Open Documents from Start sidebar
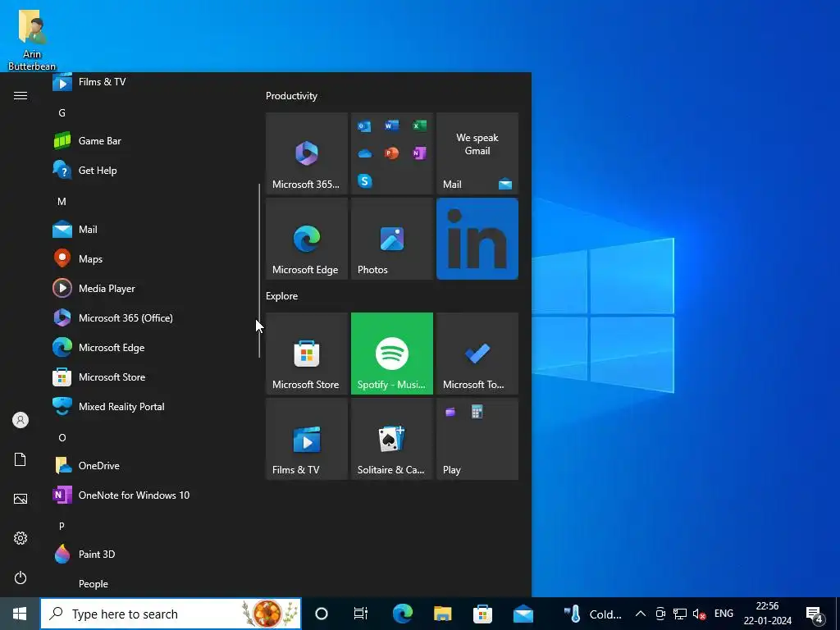Viewport: 840px width, 630px height. [x=21, y=459]
